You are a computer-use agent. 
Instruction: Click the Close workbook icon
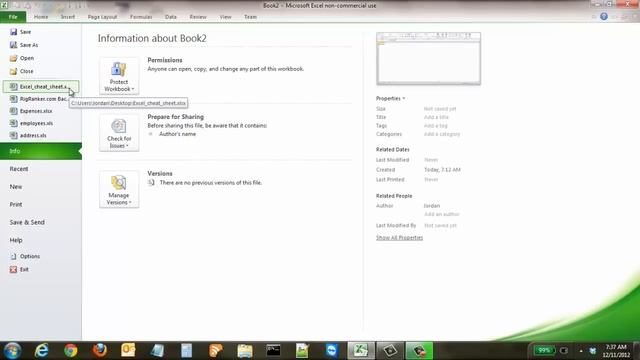(x=13, y=71)
